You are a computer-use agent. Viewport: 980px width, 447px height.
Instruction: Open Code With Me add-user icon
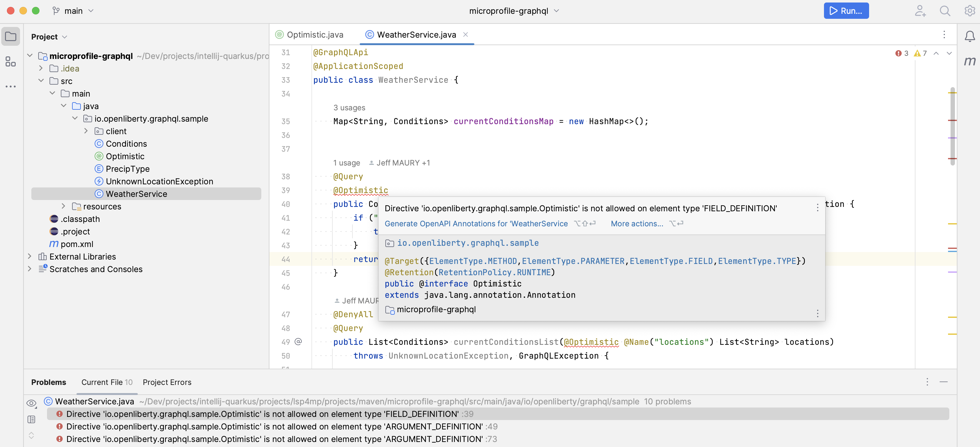(920, 11)
